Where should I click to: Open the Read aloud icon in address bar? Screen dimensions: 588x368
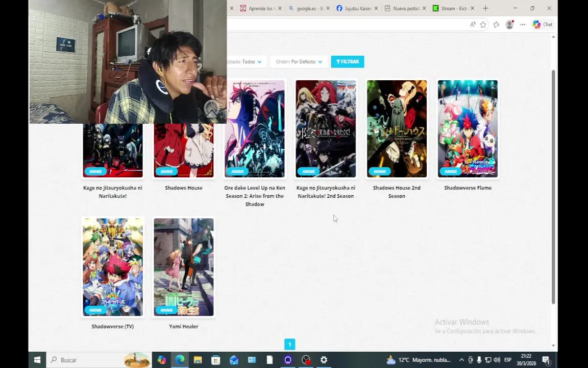pos(473,25)
